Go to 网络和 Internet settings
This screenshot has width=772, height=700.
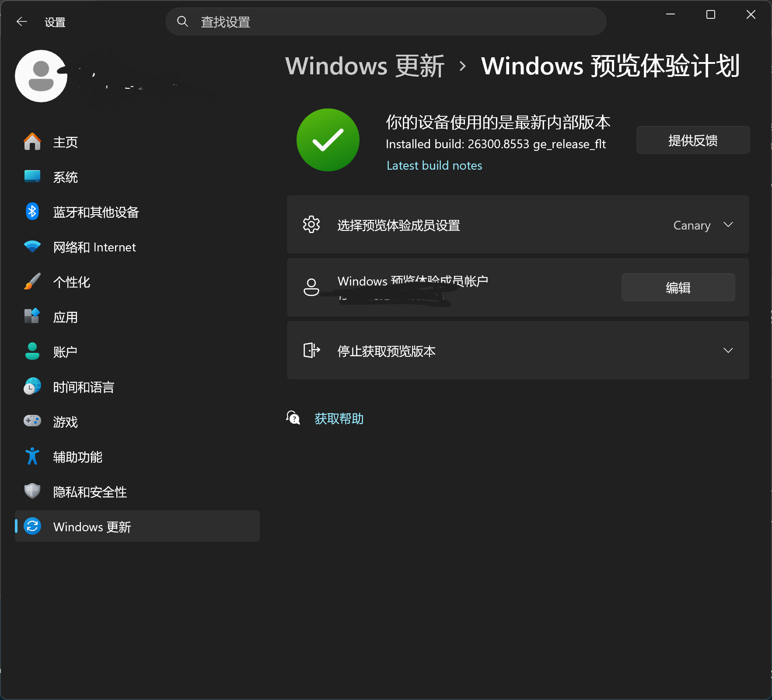pos(137,247)
